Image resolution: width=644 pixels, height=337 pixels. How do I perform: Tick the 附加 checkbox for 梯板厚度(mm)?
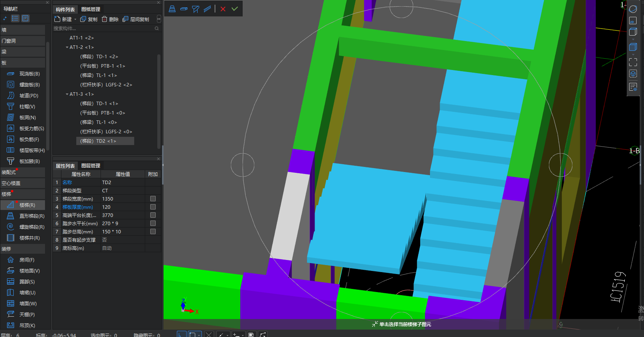153,207
